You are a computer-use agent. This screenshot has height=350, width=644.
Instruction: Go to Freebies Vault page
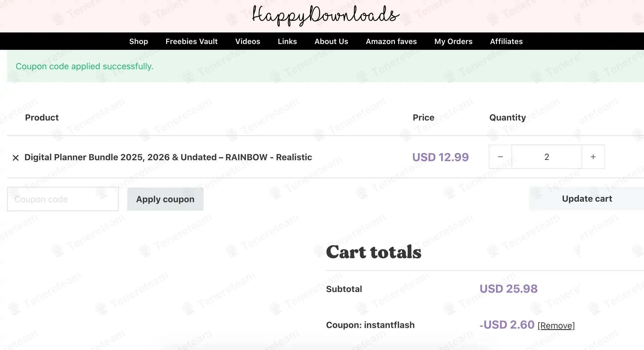click(191, 41)
